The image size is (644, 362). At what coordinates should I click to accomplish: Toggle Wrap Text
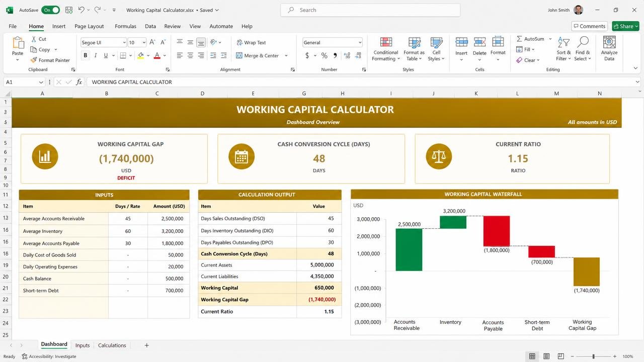(251, 43)
